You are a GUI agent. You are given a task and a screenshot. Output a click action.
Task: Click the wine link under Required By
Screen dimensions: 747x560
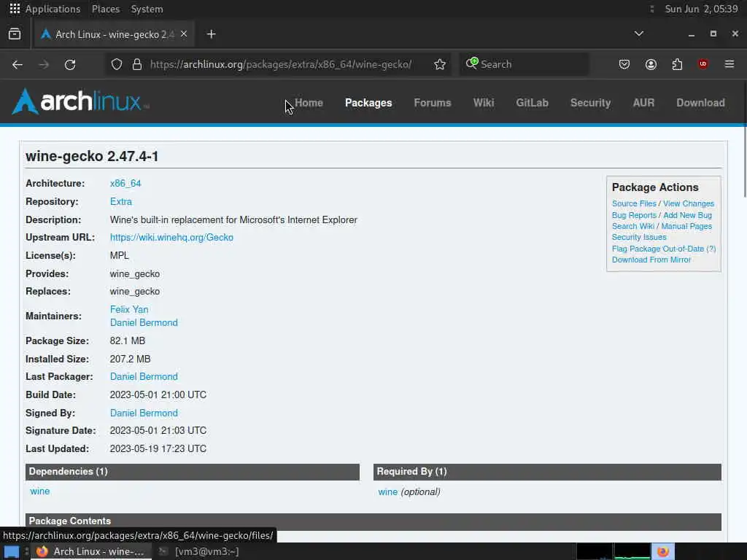(x=388, y=492)
